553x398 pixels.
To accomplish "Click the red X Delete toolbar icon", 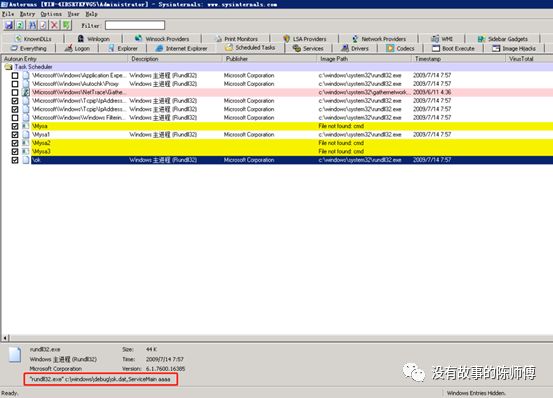I will [x=54, y=25].
